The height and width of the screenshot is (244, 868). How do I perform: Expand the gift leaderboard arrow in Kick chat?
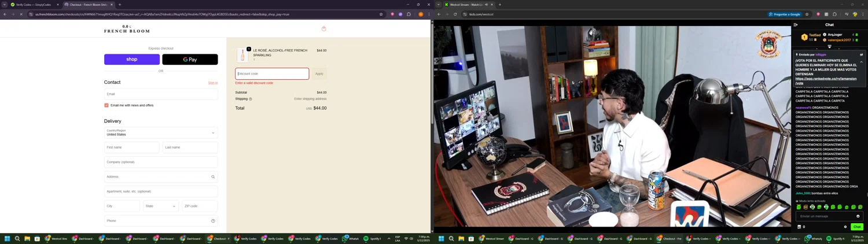coord(829,46)
